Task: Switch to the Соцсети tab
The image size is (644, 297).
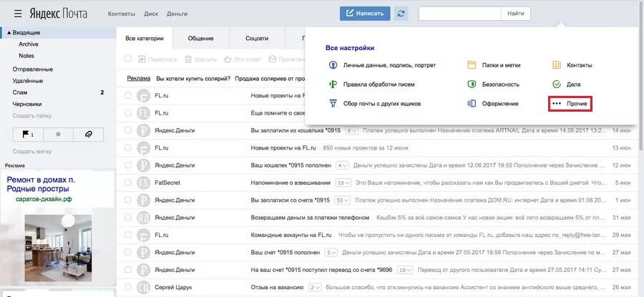Action: click(257, 38)
